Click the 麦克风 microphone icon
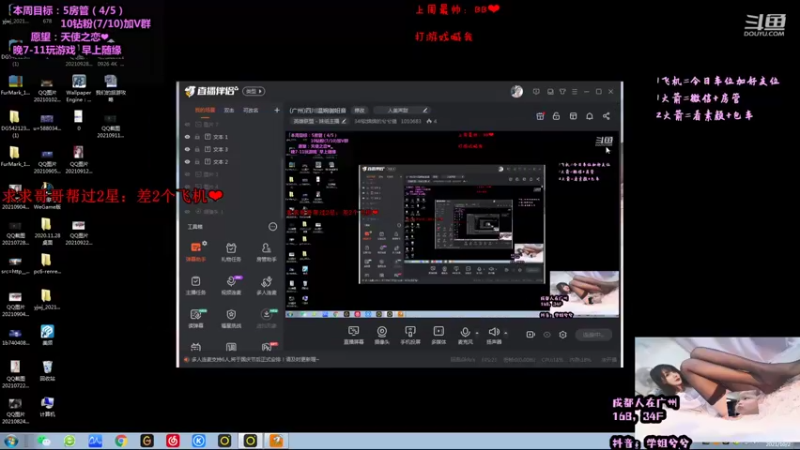Viewport: 800px width, 450px height. tap(465, 335)
